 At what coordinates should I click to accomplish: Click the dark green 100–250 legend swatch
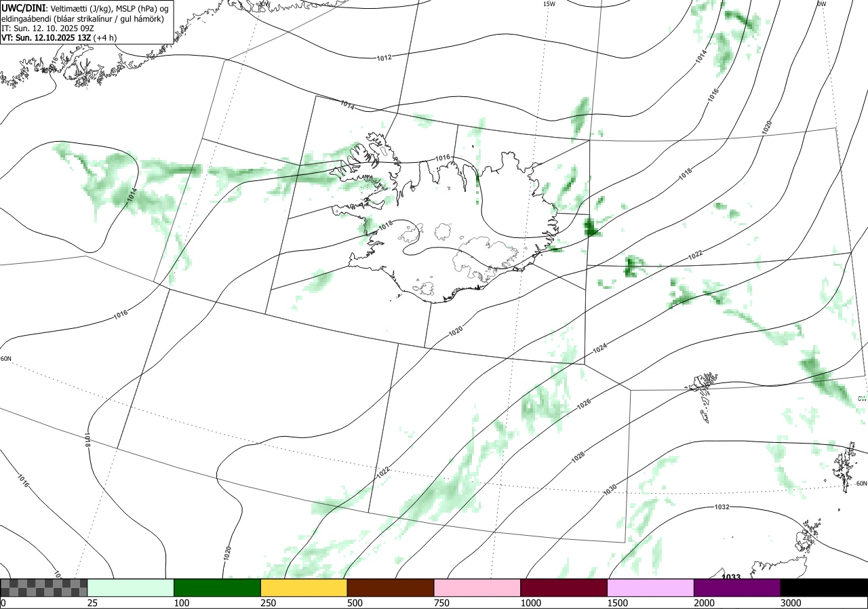pos(218,587)
